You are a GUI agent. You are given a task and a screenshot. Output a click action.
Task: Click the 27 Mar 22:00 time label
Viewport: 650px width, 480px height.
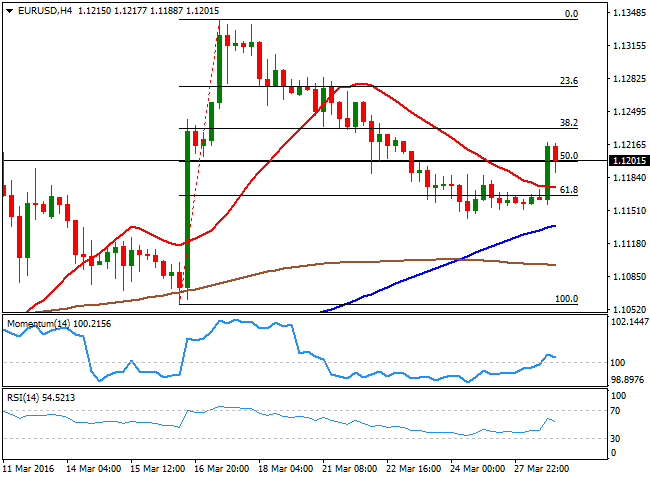pos(541,469)
